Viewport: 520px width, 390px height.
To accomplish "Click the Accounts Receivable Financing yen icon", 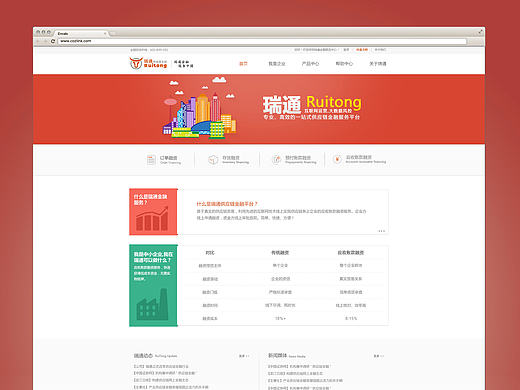I will click(x=337, y=159).
